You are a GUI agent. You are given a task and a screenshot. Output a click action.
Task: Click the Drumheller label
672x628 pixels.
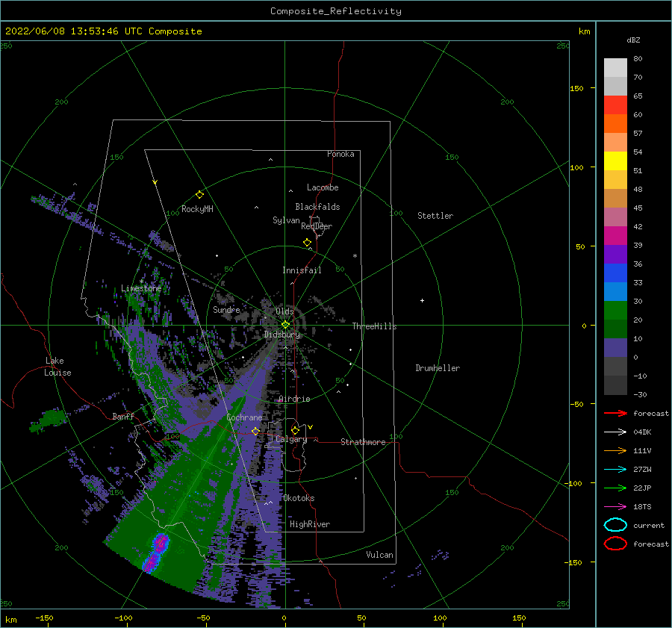coord(438,368)
